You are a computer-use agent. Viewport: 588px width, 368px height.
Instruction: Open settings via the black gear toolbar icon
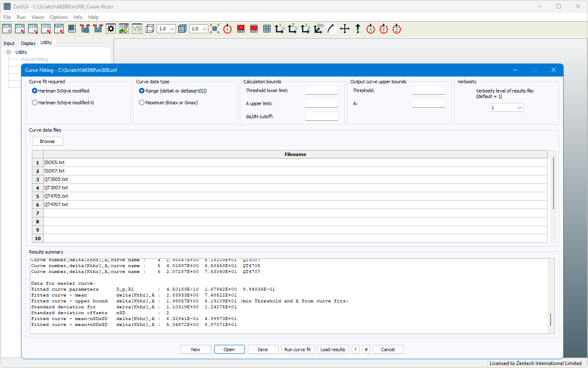coord(111,29)
